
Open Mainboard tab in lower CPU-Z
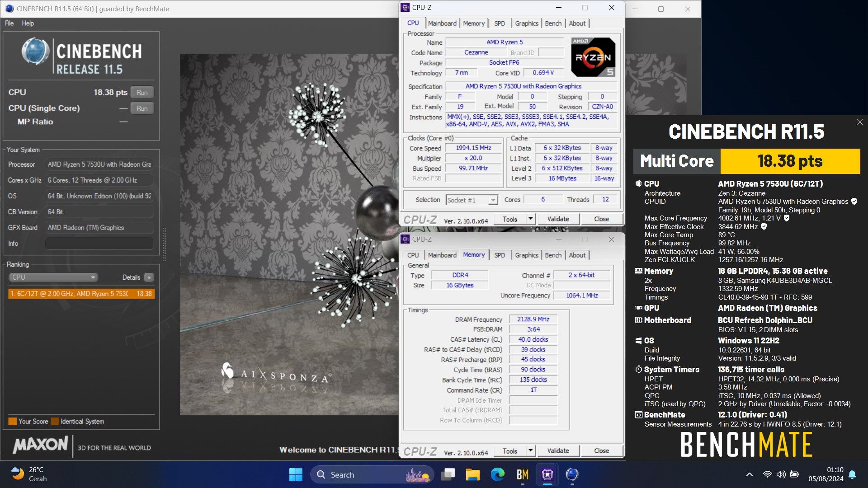coord(442,255)
